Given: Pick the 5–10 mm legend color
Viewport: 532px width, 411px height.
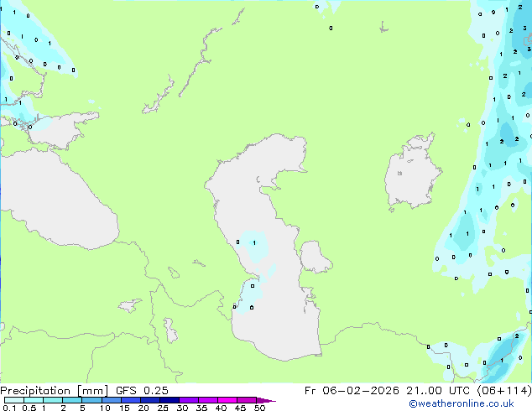Looking at the screenshot, I should click(91, 400).
